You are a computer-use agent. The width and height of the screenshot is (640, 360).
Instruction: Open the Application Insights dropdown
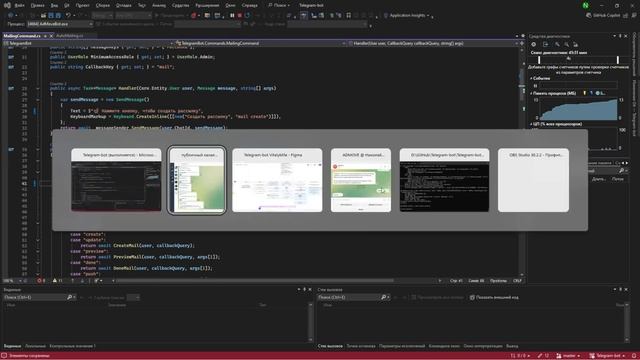[408, 16]
